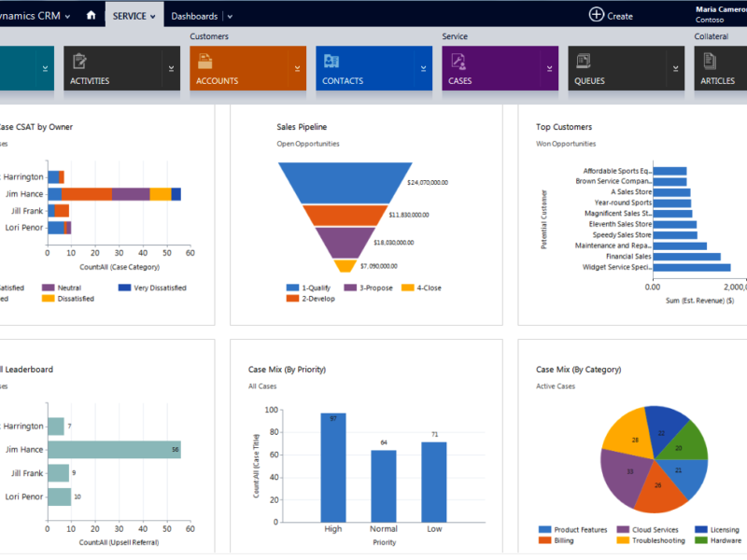
Task: Select SERVICE in the top navigation
Action: click(x=131, y=16)
